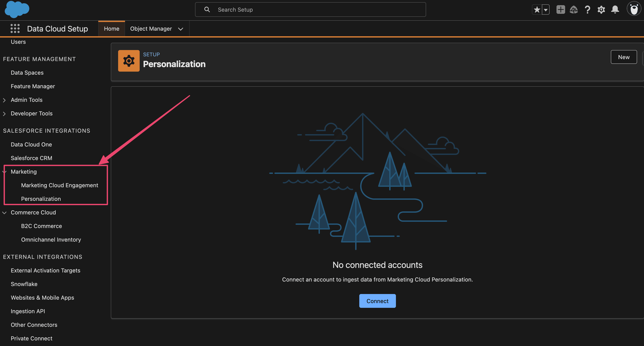
Task: Select Marketing Cloud Engagement in sidebar
Action: point(59,185)
